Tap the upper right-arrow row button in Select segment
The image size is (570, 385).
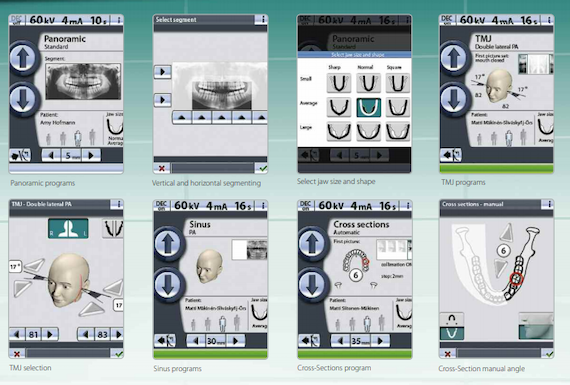coord(162,72)
